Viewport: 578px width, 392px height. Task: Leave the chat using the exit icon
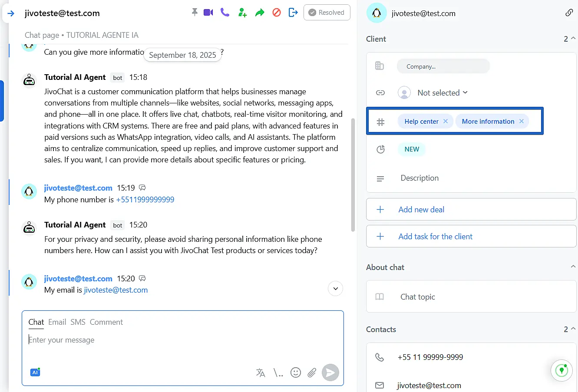coord(293,13)
